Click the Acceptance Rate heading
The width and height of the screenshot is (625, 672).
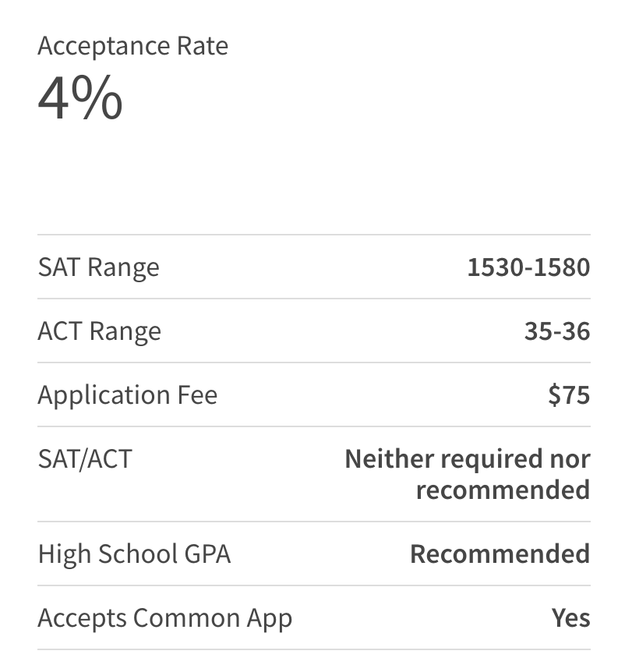132,46
